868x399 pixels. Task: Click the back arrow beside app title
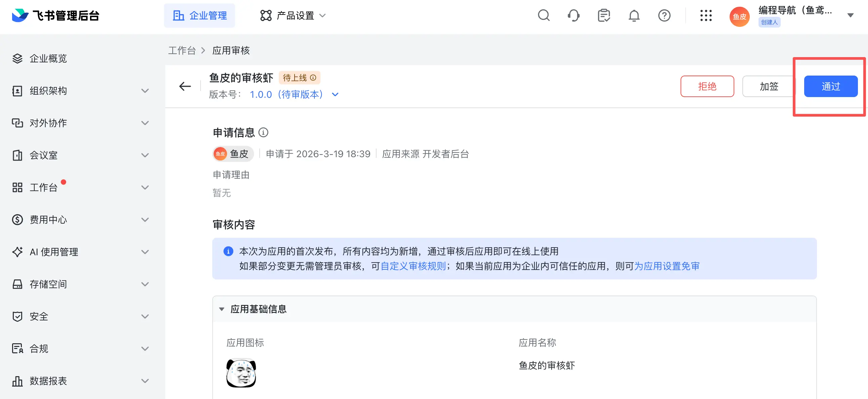[x=185, y=86]
